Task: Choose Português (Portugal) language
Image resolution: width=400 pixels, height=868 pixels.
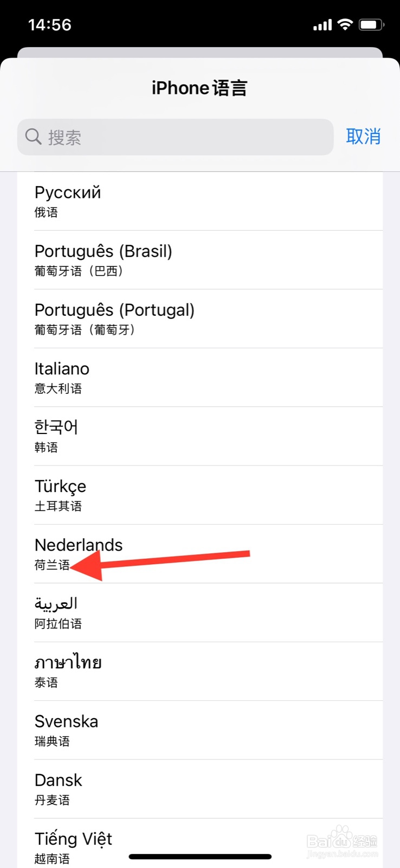Action: click(x=200, y=318)
